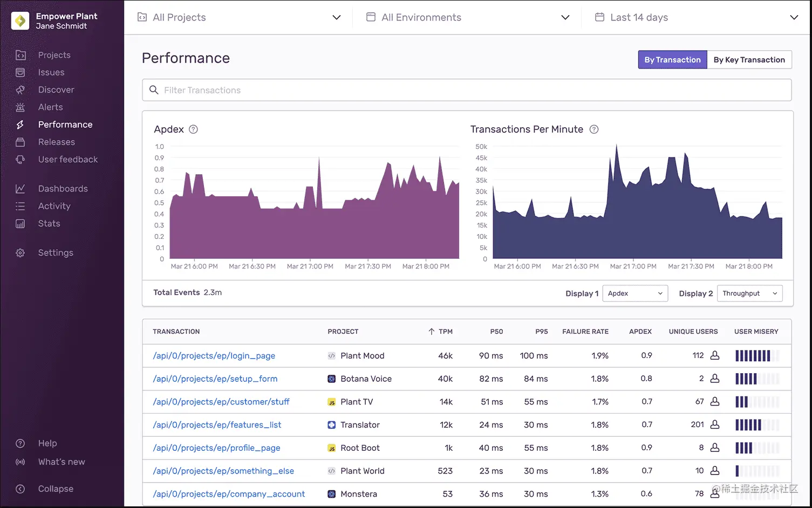Open the customer/stuff transaction link
Screen dimensions: 812x508
click(x=221, y=402)
